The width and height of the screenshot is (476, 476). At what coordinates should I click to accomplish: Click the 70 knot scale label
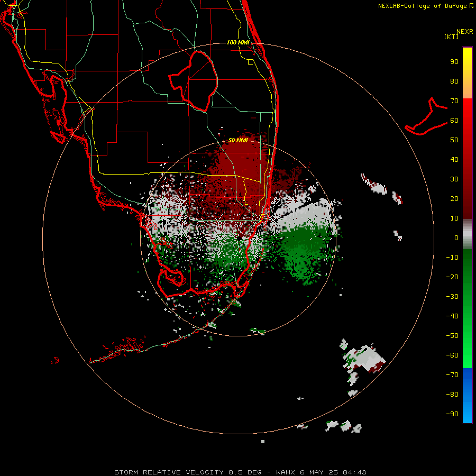(x=454, y=101)
